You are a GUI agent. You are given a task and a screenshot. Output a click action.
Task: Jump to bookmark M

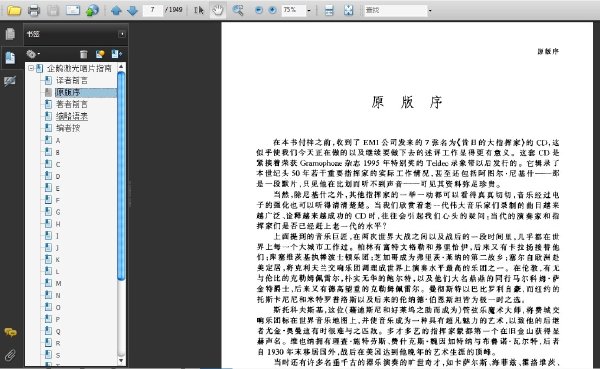click(x=58, y=283)
